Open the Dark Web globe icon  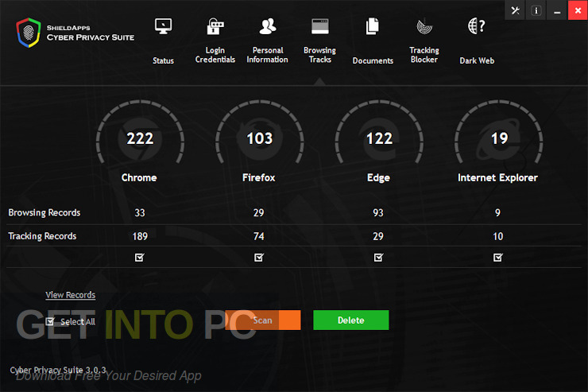coord(477,26)
